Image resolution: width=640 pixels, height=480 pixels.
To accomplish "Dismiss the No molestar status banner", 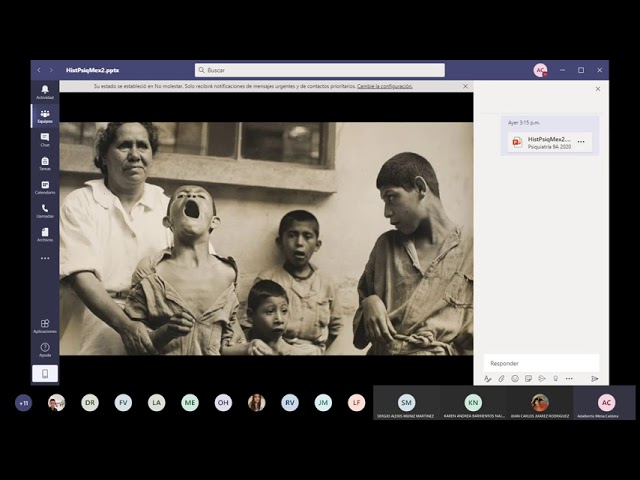I will 465,86.
